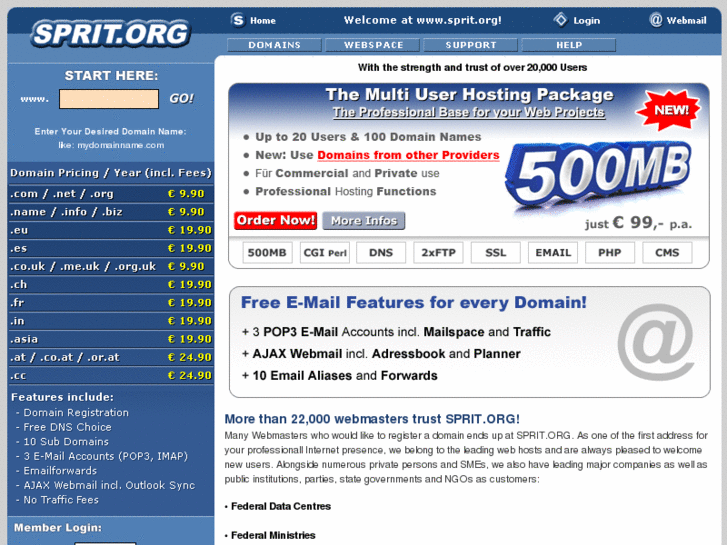The image size is (727, 545).
Task: Open the WEBSPACE menu tab
Action: 373,45
